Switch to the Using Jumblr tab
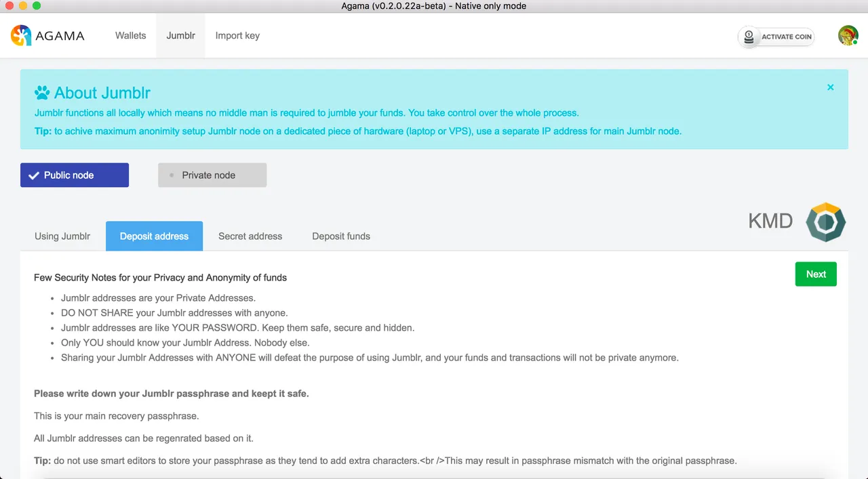This screenshot has height=479, width=868. [x=62, y=236]
